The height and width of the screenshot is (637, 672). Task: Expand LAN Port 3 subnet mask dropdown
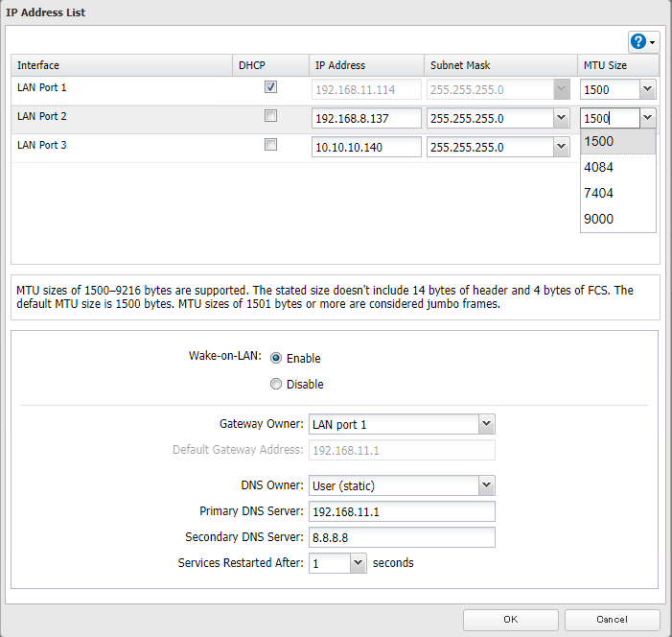click(x=562, y=147)
